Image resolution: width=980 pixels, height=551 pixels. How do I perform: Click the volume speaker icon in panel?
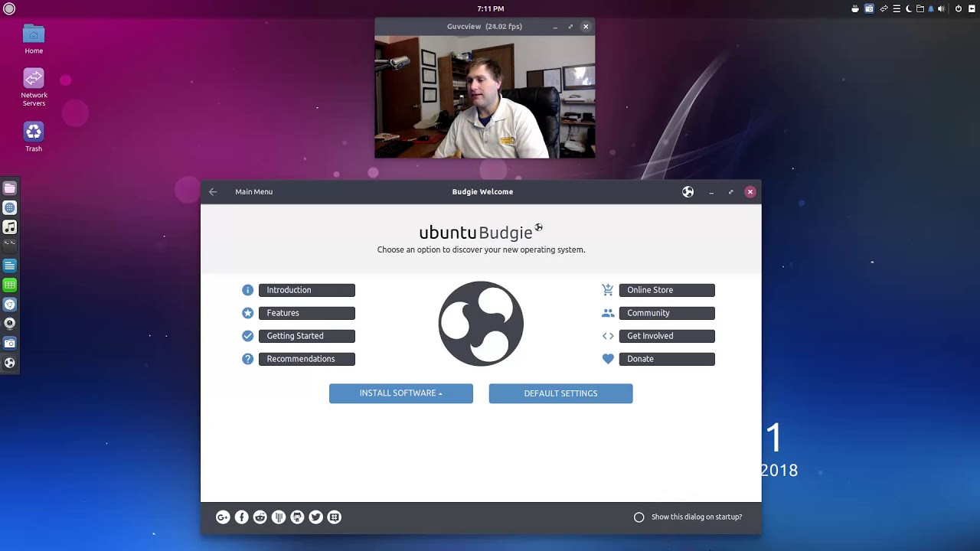[941, 9]
